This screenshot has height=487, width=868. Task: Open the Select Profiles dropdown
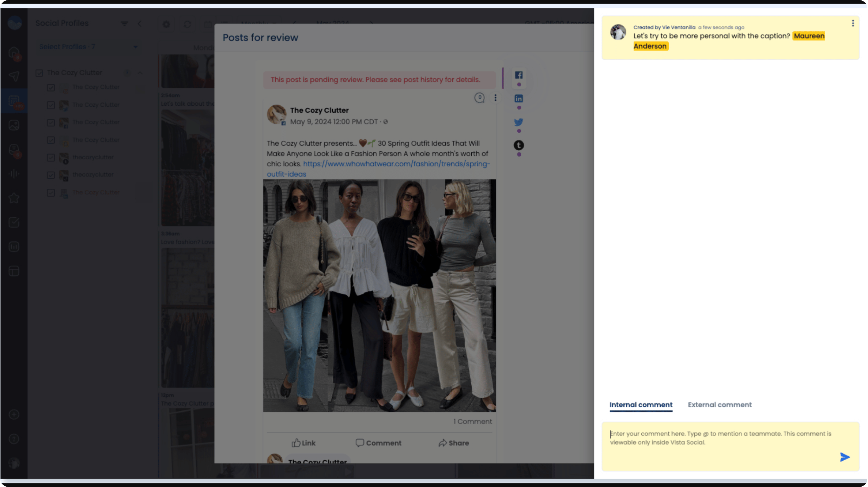pos(88,46)
